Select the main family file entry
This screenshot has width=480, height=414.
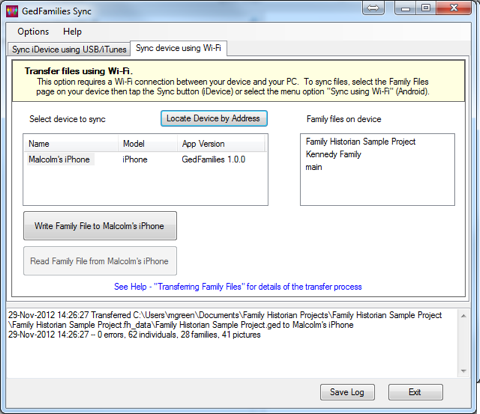pyautogui.click(x=314, y=167)
